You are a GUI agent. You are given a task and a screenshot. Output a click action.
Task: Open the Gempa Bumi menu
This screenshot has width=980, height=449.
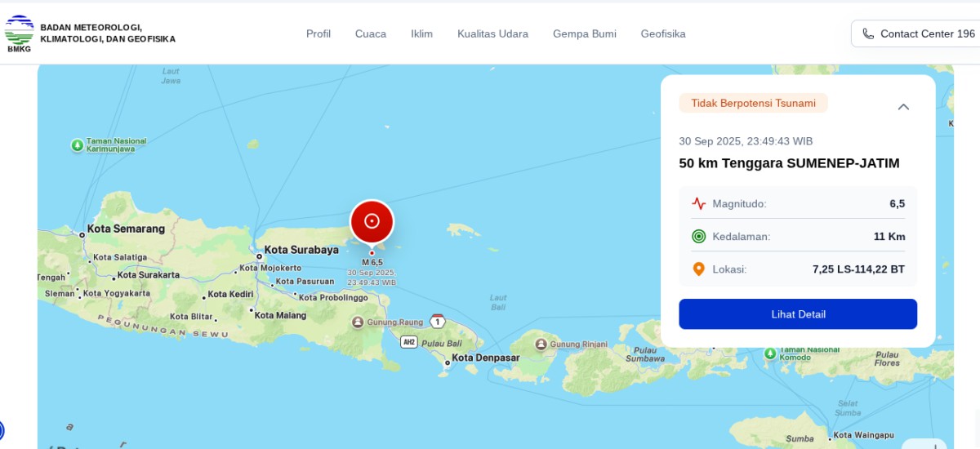coord(584,33)
